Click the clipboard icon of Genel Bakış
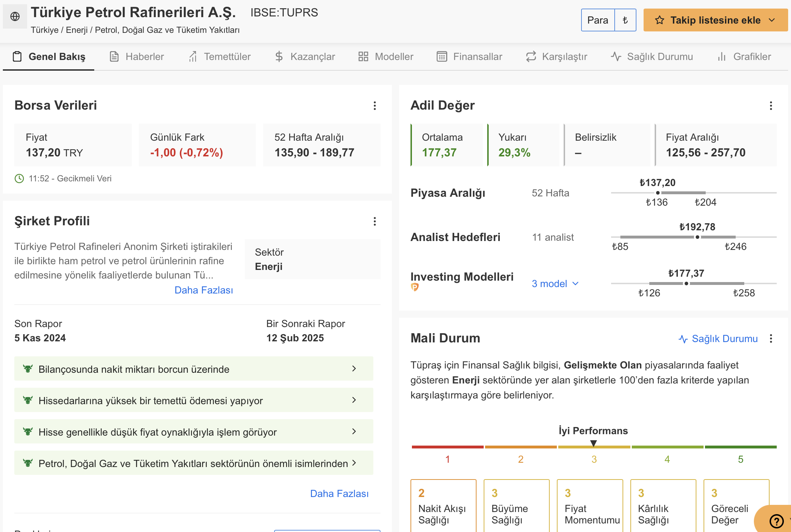This screenshot has height=532, width=791. pos(17,56)
